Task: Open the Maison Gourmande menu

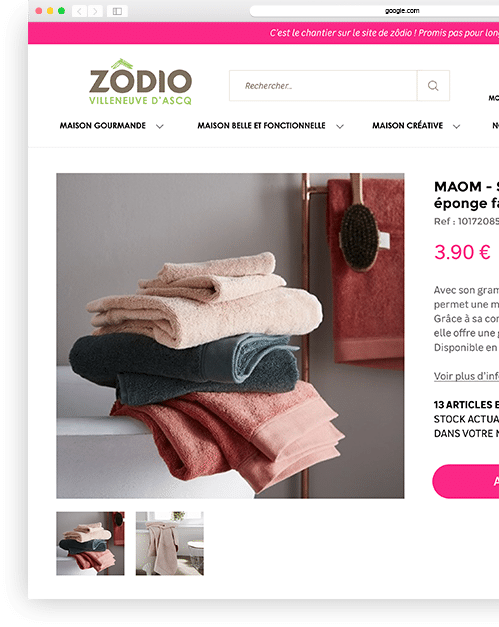Action: (103, 126)
